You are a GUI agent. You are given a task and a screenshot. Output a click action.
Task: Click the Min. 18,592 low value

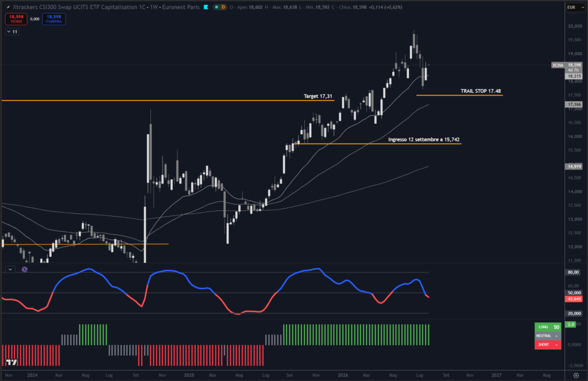pos(318,7)
